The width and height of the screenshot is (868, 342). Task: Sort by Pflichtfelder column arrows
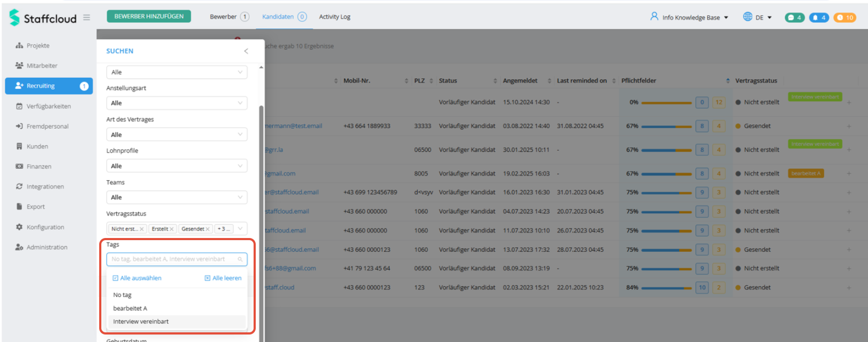pos(728,81)
